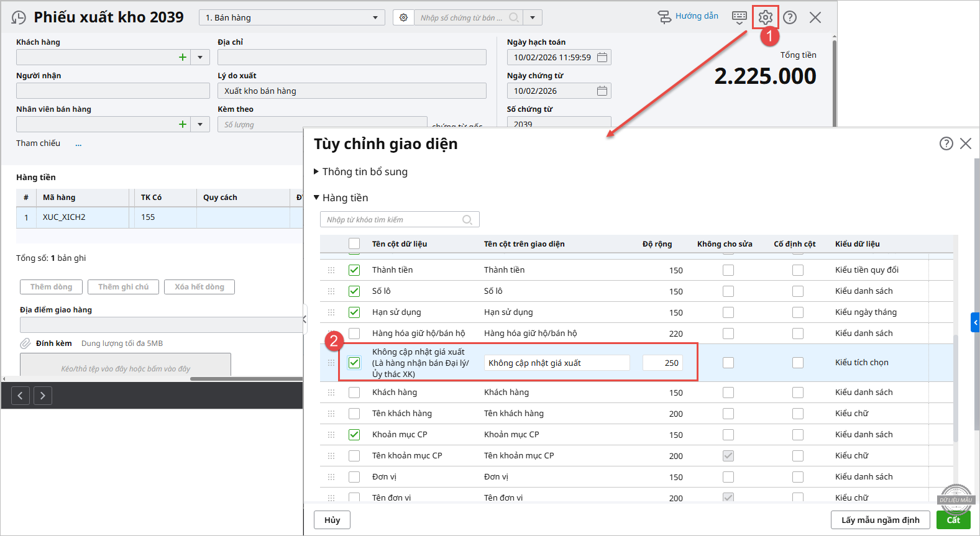Click help icon in Tùy chỉnh giao diện dialog
Viewport: 980px width, 536px height.
946,143
